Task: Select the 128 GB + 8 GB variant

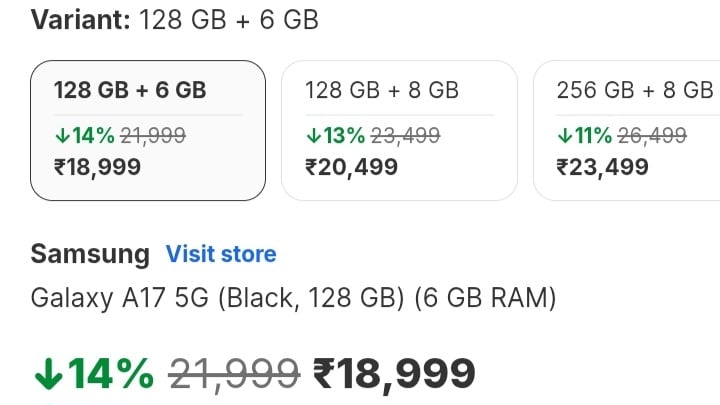Action: pos(399,130)
